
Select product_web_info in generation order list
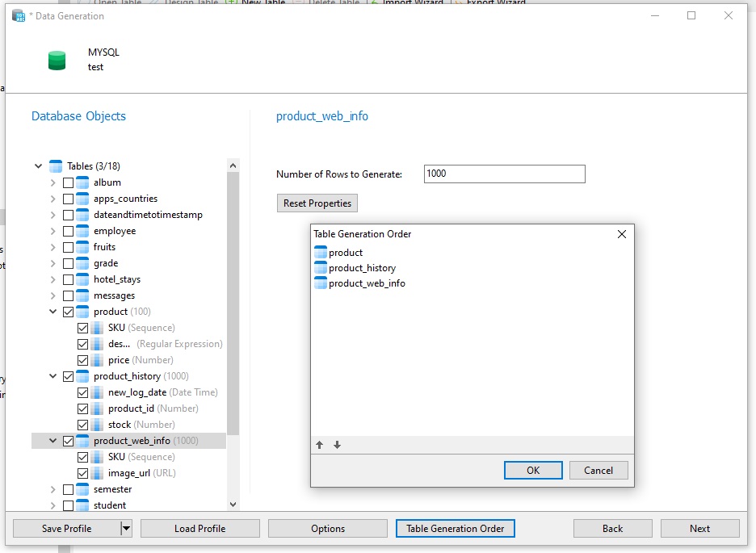[367, 283]
